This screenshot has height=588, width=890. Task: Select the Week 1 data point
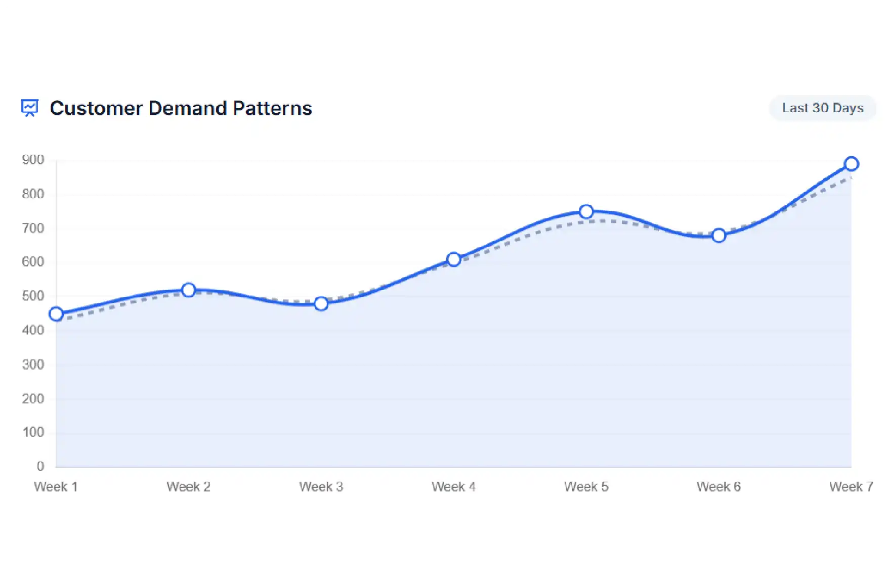56,314
